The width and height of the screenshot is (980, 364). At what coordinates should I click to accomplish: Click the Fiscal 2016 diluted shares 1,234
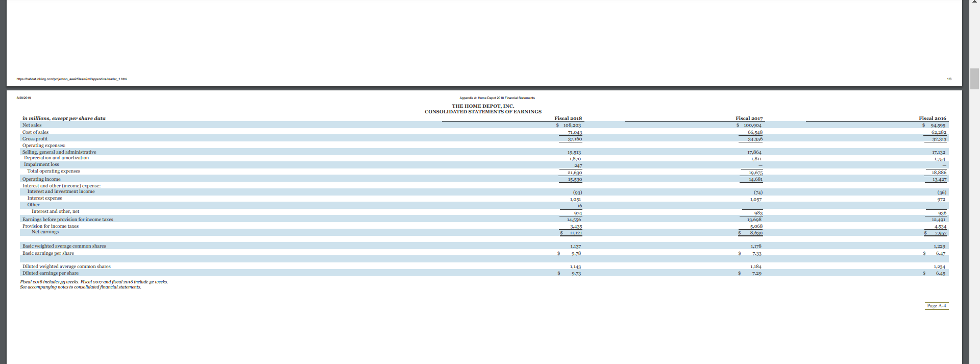pos(939,267)
